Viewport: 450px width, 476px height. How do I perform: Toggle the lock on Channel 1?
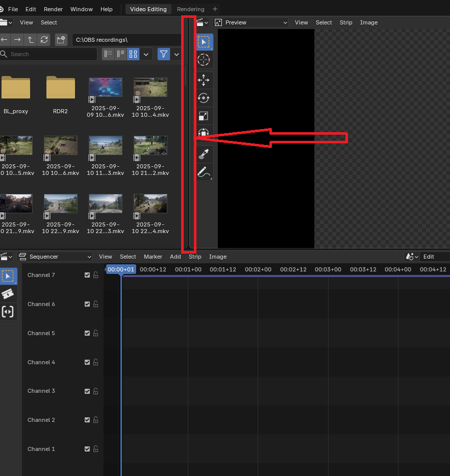(x=95, y=449)
